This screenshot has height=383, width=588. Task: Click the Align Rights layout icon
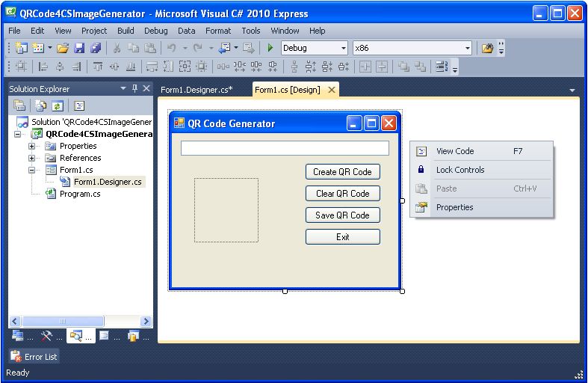[76, 67]
